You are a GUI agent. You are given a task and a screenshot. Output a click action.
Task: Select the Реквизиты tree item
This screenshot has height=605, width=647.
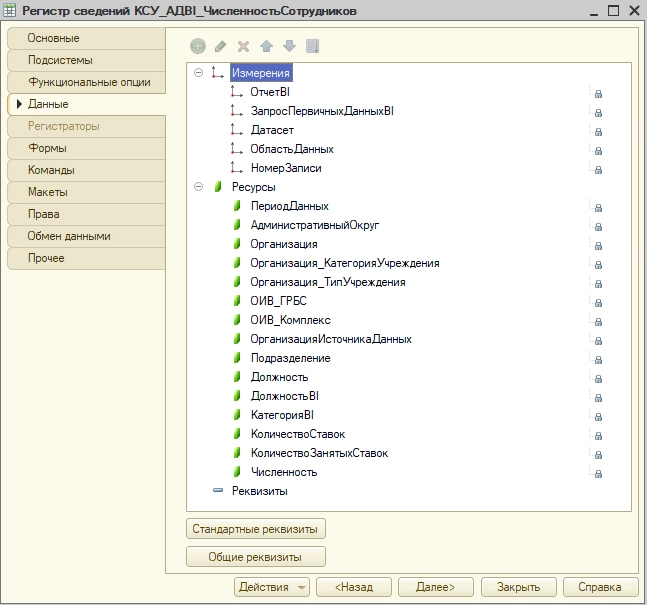coord(259,491)
